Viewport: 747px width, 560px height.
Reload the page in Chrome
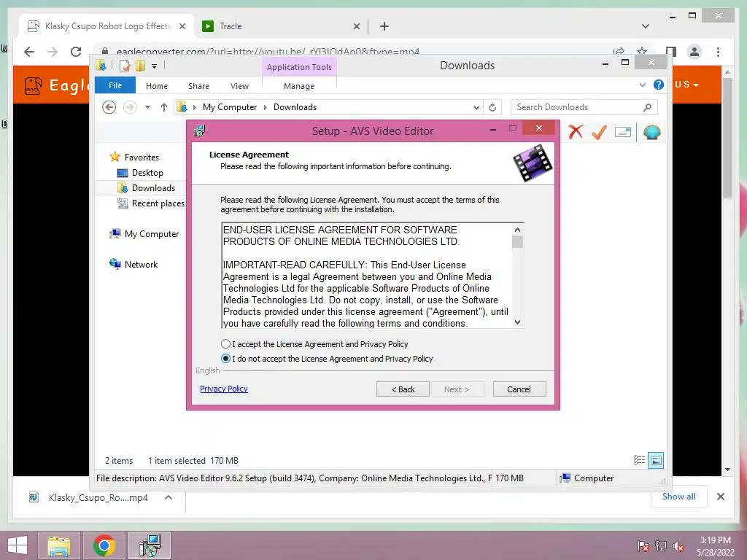pyautogui.click(x=76, y=52)
